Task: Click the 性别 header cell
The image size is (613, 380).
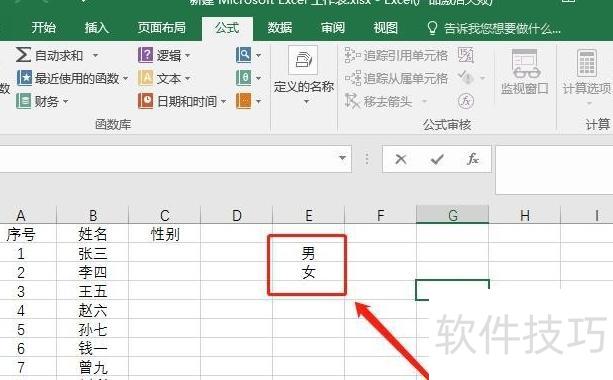Action: click(x=165, y=234)
